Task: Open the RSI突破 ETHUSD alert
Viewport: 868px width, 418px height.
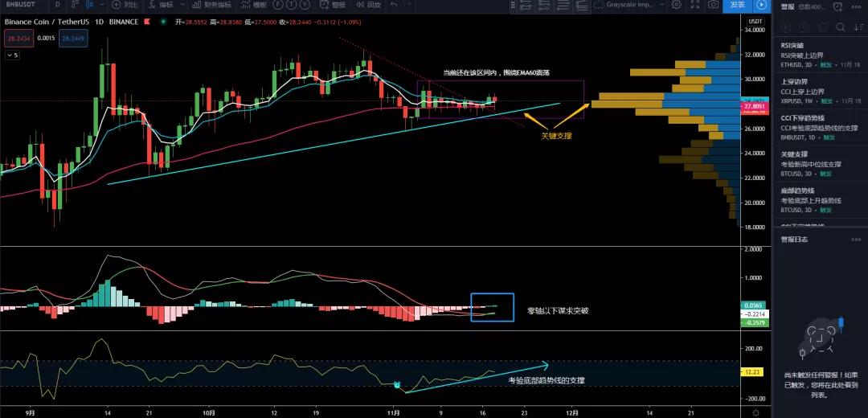Action: 819,55
